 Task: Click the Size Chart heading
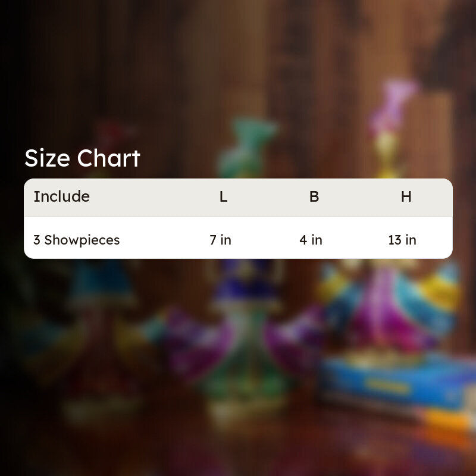[x=82, y=158]
